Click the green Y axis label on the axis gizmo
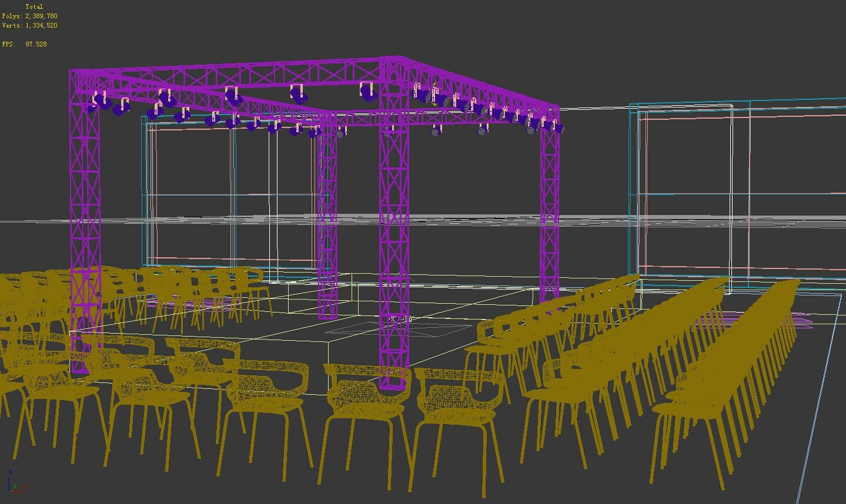 pos(15,486)
